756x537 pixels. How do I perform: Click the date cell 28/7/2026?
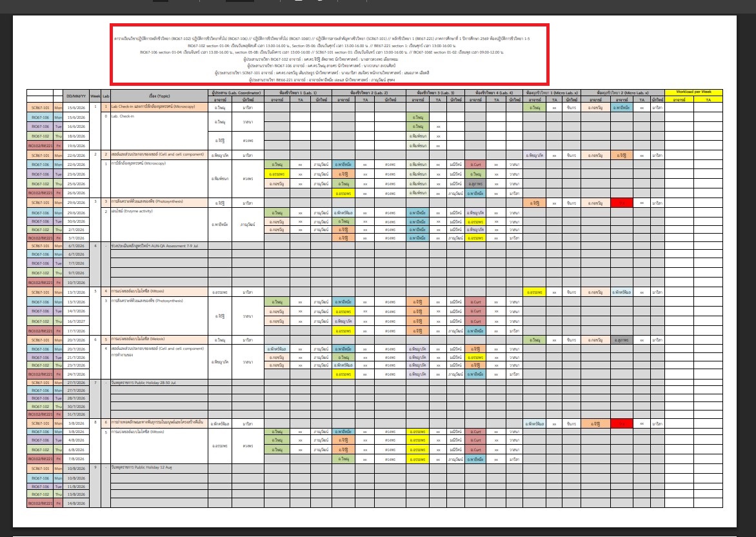76,398
